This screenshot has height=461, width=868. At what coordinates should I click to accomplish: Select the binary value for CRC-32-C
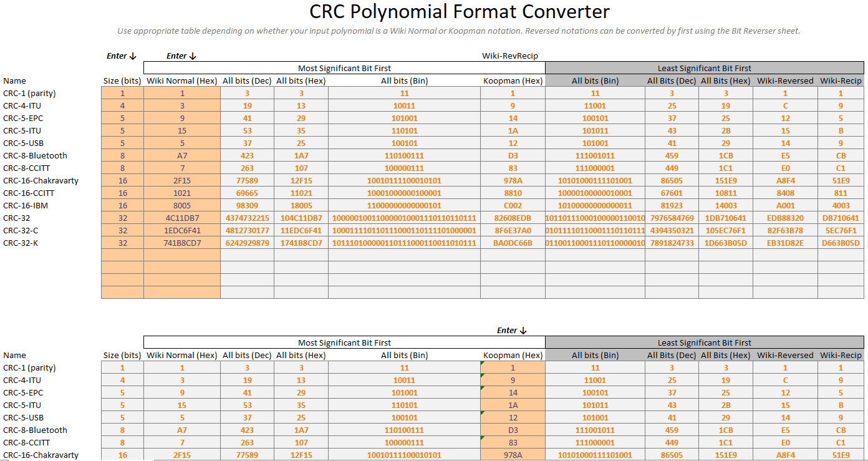click(404, 230)
